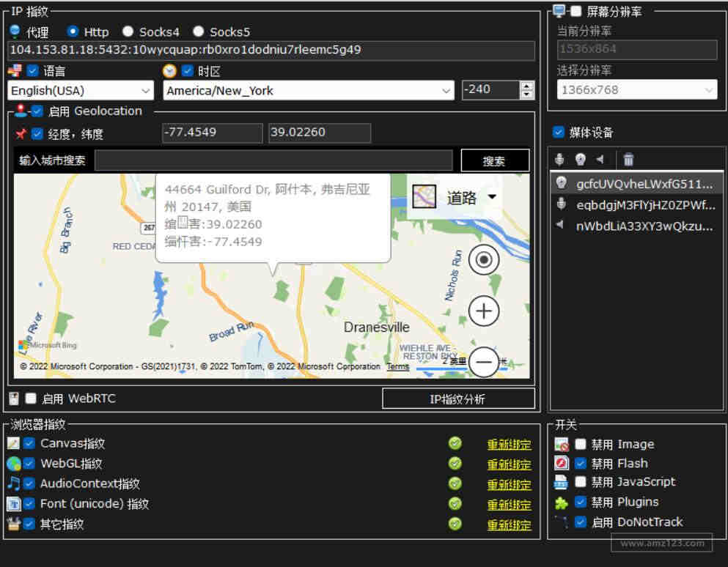Click the longitude field -77.4549
Viewport: 728px width, 567px height.
(212, 133)
